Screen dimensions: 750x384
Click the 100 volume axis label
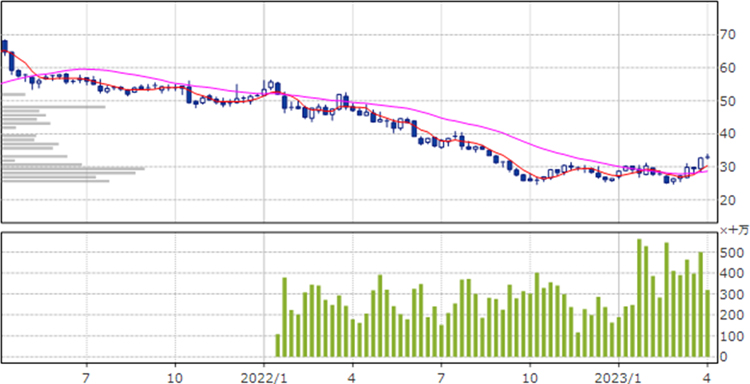731,336
